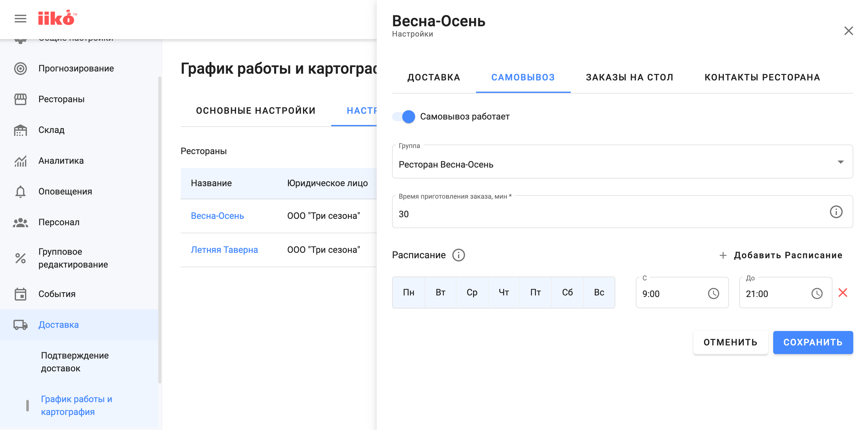Viewport: 868px width, 430px height.
Task: Open the hamburger menu
Action: (20, 19)
